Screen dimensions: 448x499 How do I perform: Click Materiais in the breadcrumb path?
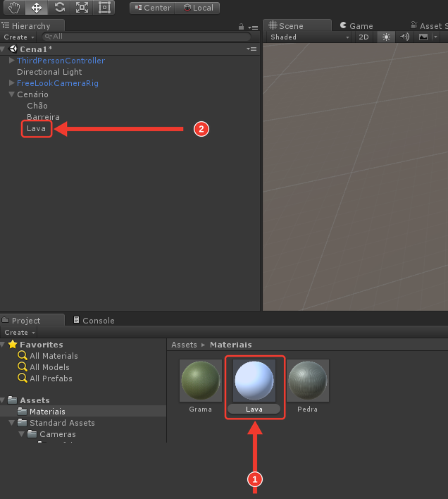click(231, 345)
